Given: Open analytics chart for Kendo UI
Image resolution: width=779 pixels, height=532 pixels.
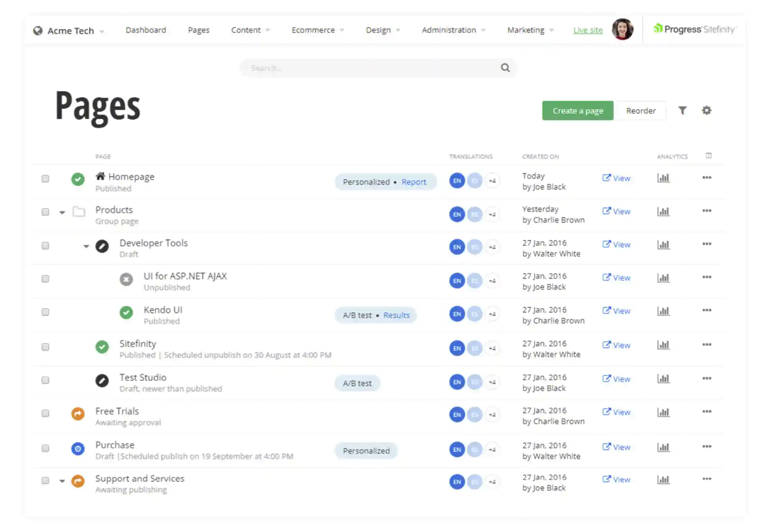Looking at the screenshot, I should click(x=663, y=311).
